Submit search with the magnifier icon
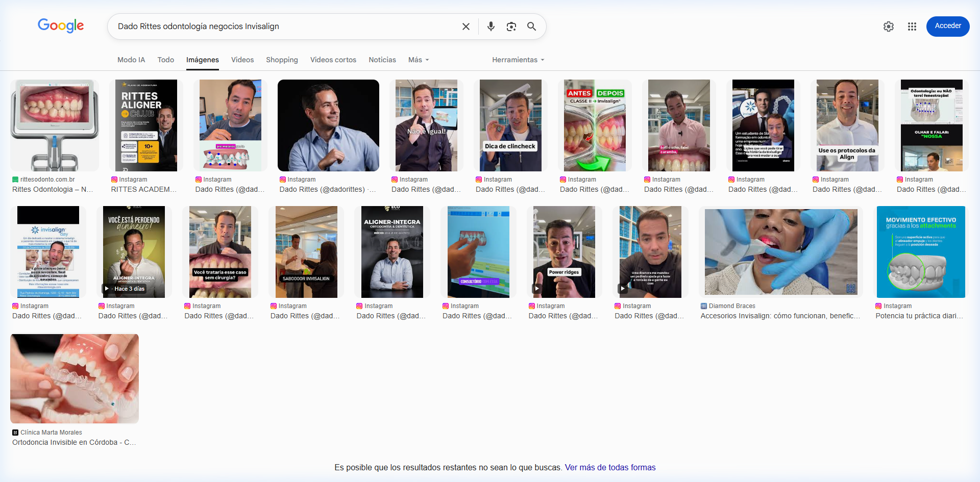 (531, 27)
